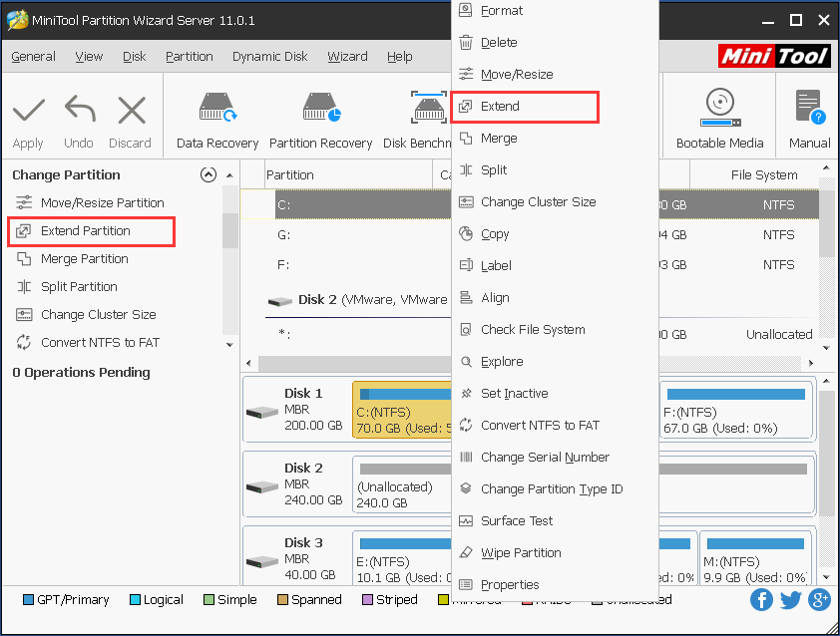Open the Help menu
Viewport: 840px width, 636px height.
pos(400,56)
